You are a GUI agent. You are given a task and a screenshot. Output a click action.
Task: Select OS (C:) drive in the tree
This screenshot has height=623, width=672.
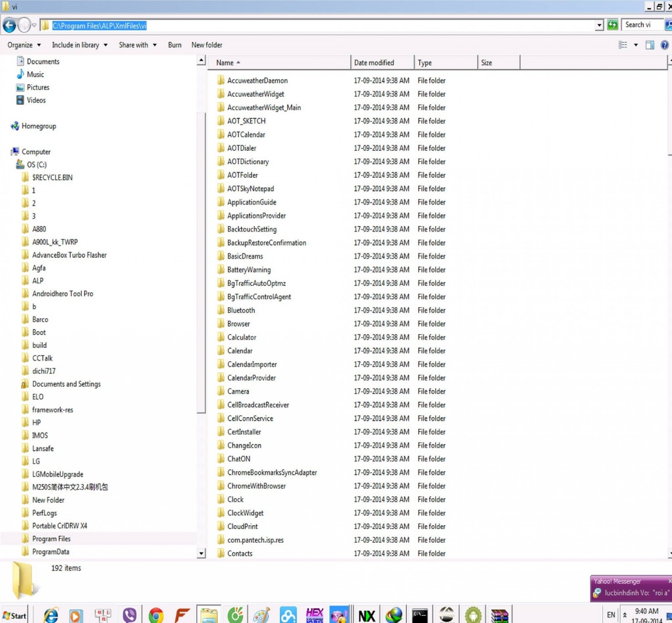(x=31, y=165)
